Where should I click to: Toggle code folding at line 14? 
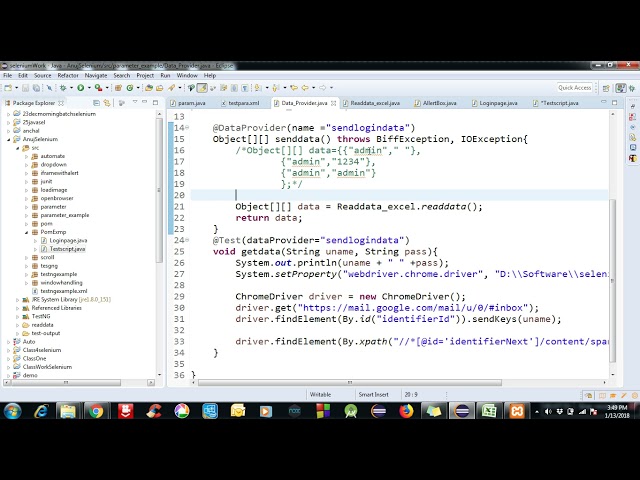[x=187, y=128]
